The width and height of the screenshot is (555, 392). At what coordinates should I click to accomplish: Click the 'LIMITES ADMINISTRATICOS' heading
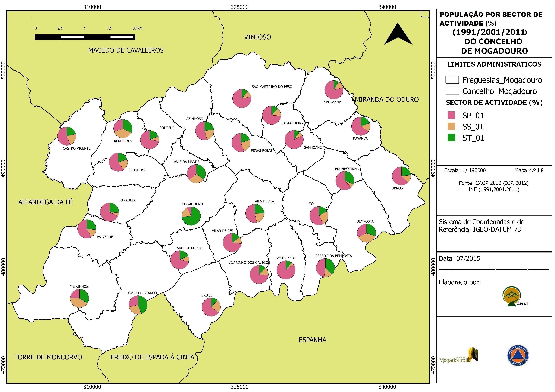[494, 64]
